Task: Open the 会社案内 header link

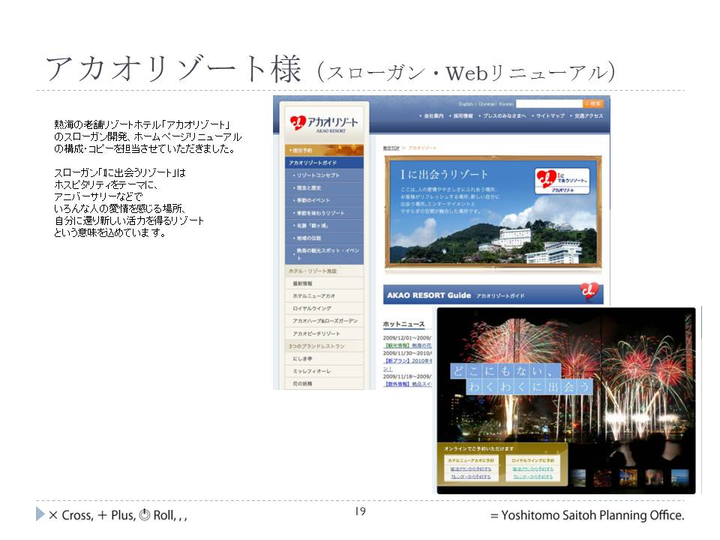Action: [x=433, y=116]
